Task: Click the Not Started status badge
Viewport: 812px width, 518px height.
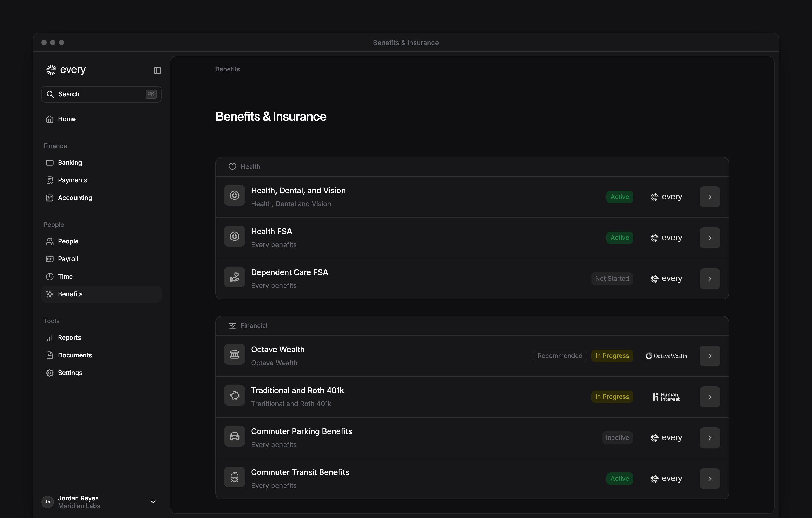Action: [x=612, y=279]
